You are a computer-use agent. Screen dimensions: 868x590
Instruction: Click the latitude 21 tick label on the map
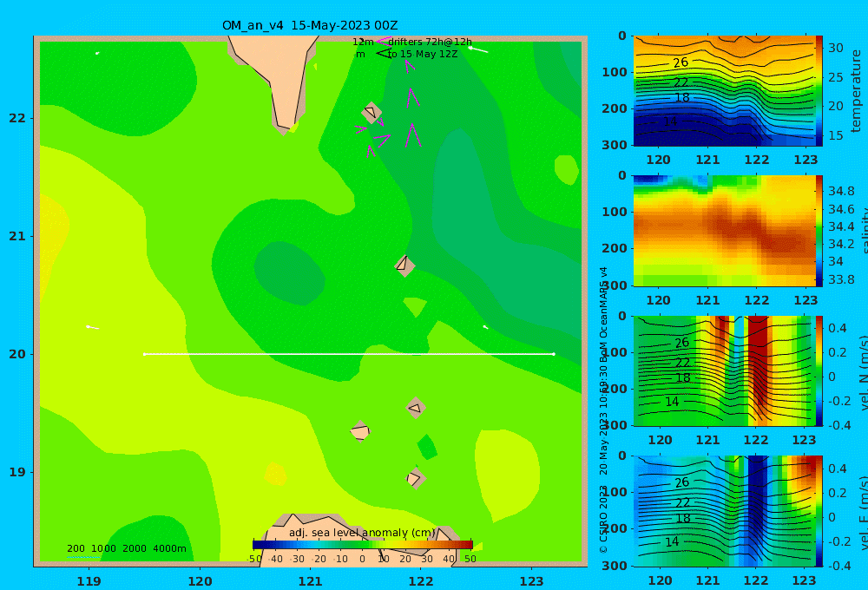(17, 236)
